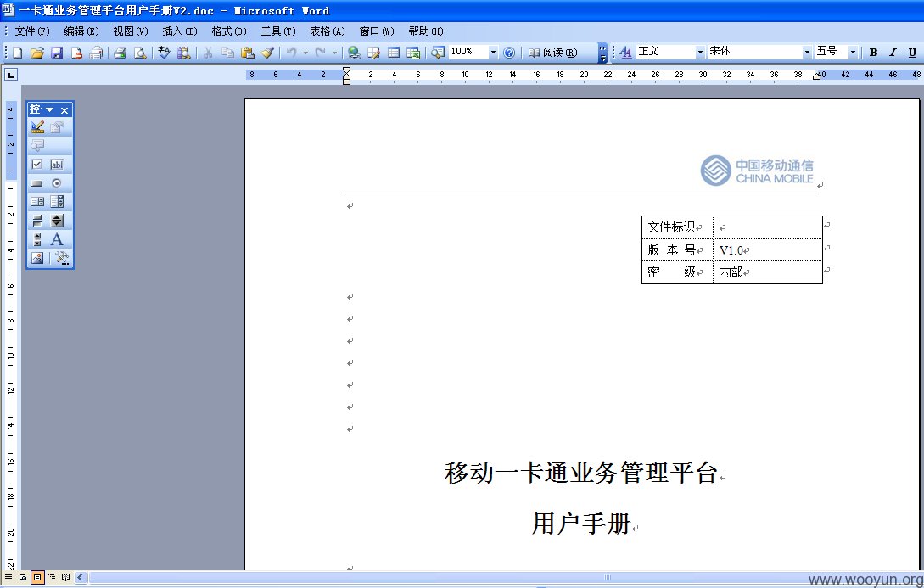Insert an Excel worksheet

point(413,53)
